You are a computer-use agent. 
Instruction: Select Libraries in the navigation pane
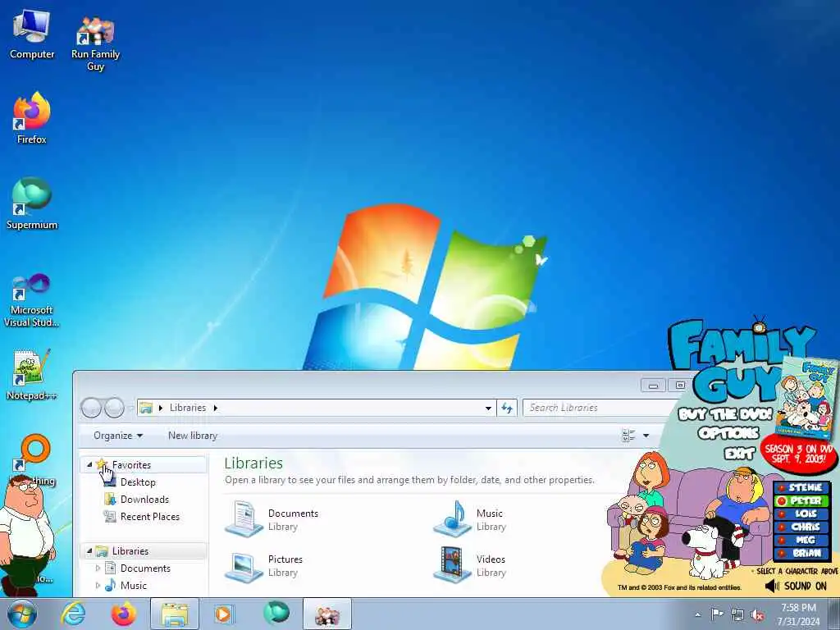click(130, 550)
